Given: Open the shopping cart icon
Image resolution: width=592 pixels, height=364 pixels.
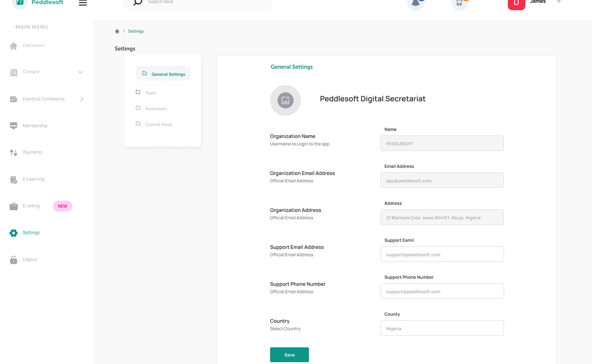Looking at the screenshot, I should [x=459, y=3].
